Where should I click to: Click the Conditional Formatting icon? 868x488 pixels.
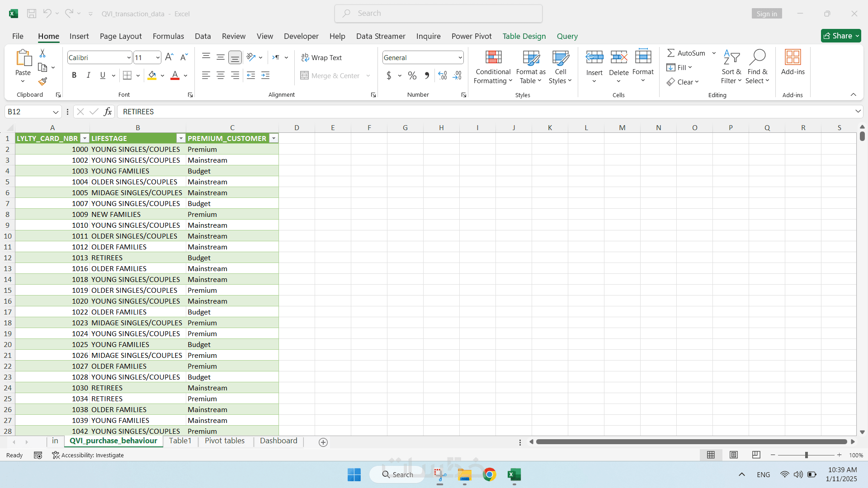(x=493, y=57)
